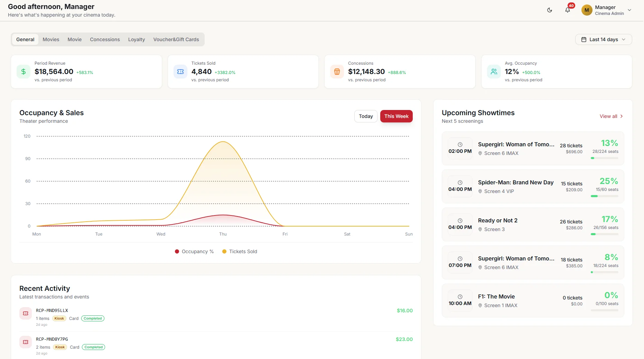Screen dimensions: 644x359
Task: Click Tickets Sold ticket icon
Action: pyautogui.click(x=180, y=72)
